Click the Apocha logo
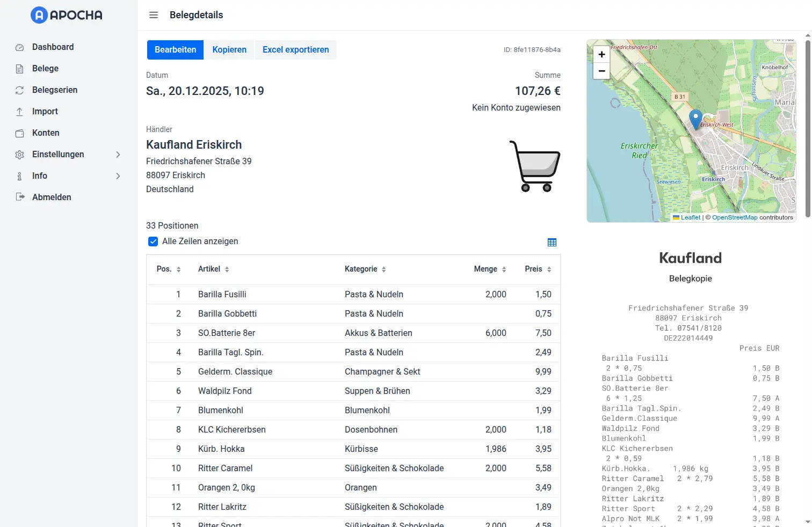 pos(66,15)
